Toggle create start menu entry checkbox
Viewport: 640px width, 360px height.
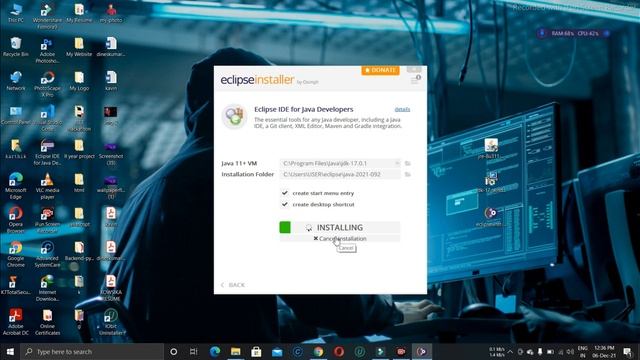285,193
